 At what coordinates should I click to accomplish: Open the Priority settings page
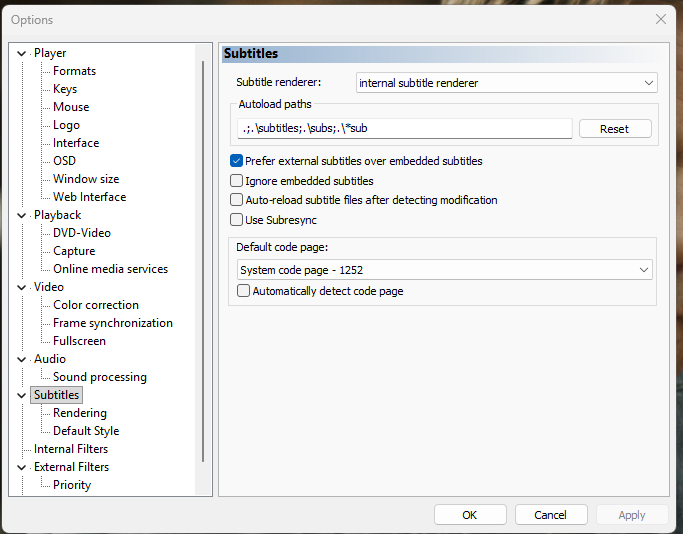point(72,485)
